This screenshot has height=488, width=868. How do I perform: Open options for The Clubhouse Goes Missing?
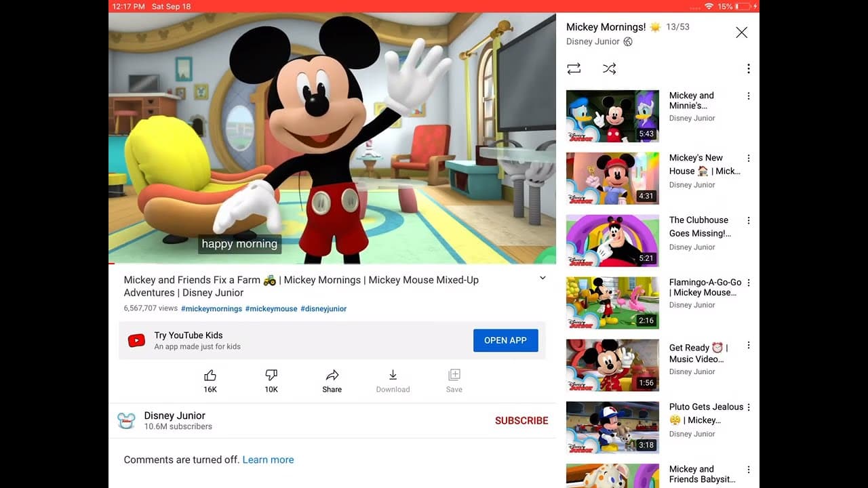point(749,220)
